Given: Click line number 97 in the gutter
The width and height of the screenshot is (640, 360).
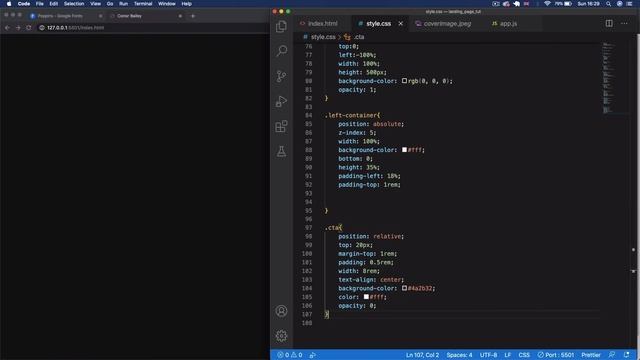Looking at the screenshot, I should [x=308, y=228].
